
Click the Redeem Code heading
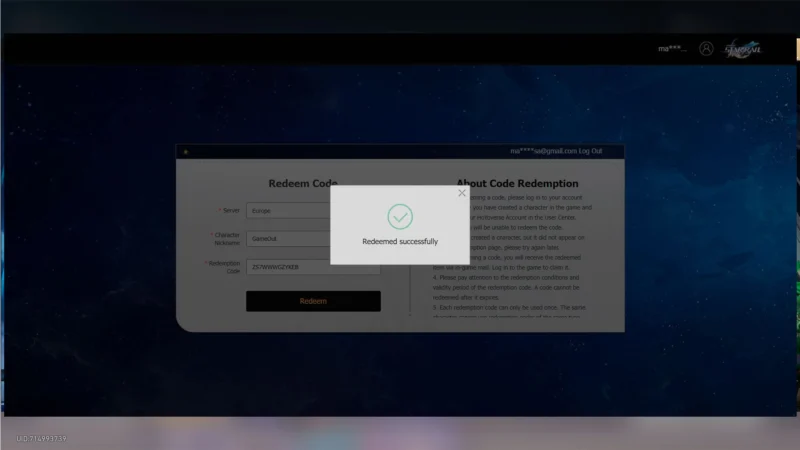303,183
